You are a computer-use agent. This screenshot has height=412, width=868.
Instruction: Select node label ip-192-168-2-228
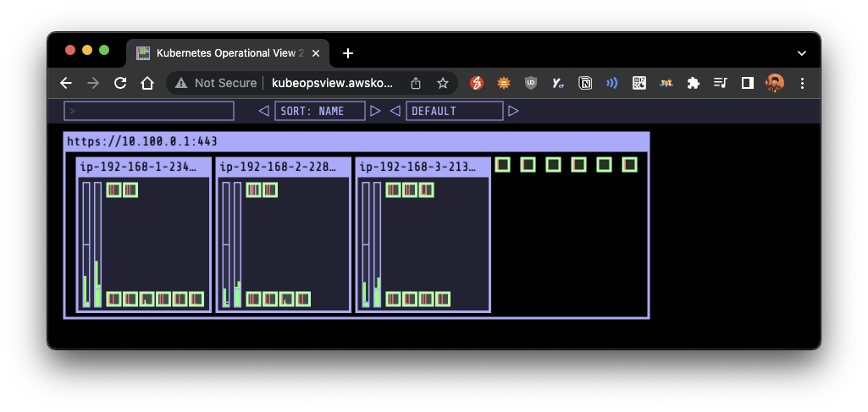278,167
